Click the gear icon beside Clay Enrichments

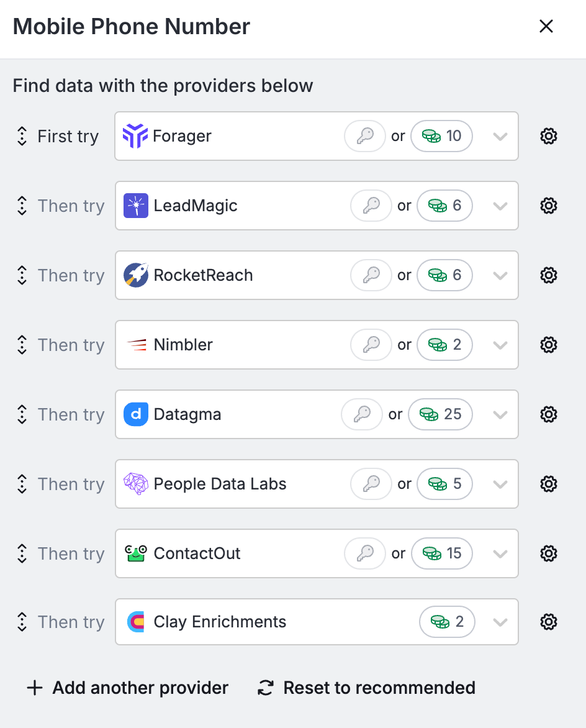[x=548, y=622]
